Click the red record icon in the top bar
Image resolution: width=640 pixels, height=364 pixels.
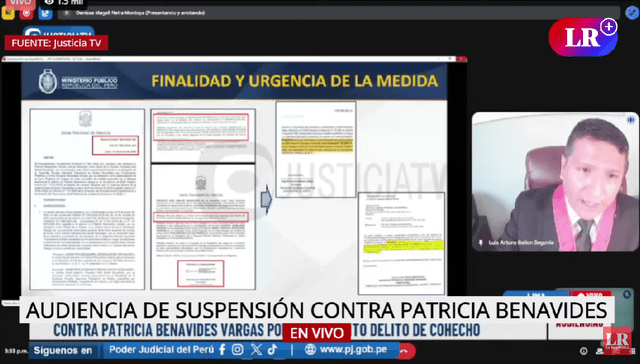(x=27, y=13)
